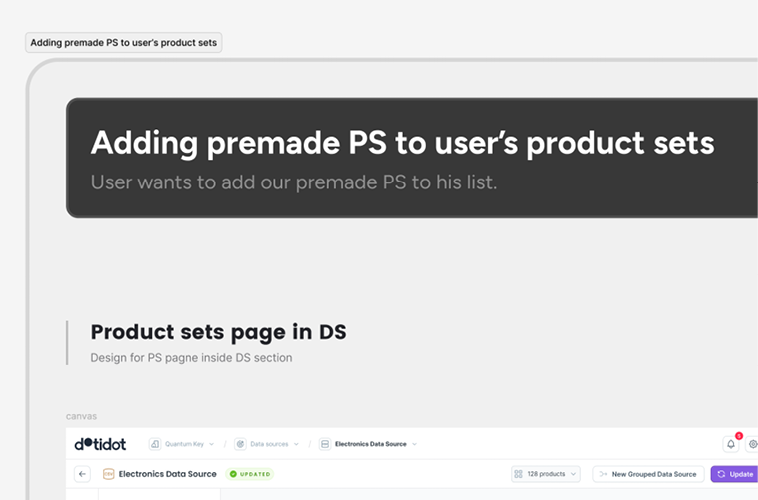The width and height of the screenshot is (758, 500).
Task: Select the 'Product sets page in DS' heading
Action: (x=218, y=332)
